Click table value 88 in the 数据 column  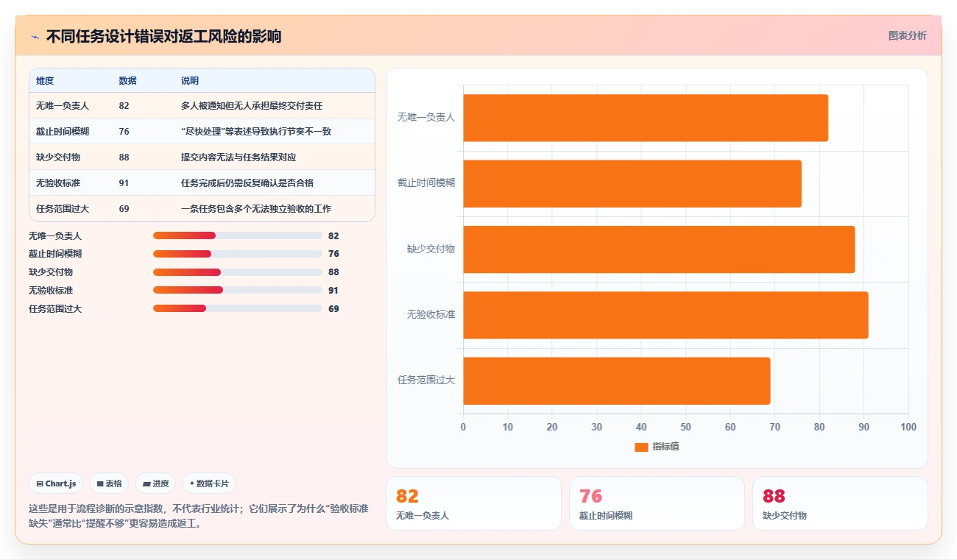click(x=124, y=157)
